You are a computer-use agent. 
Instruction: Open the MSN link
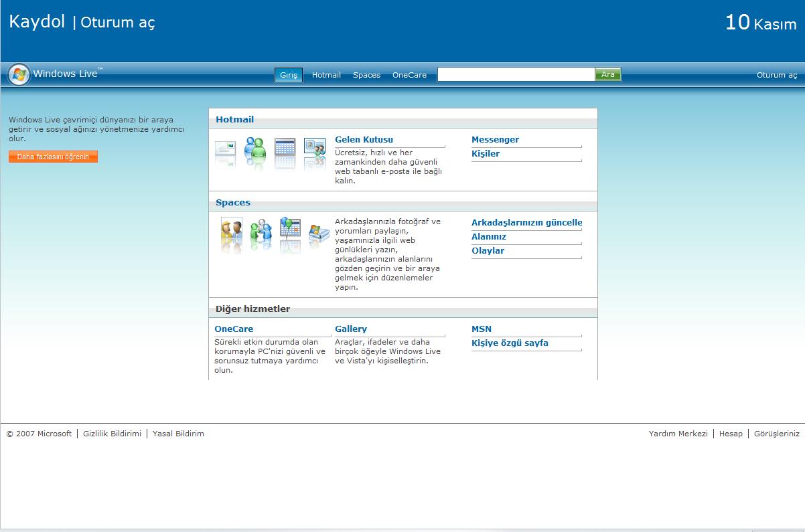(482, 329)
